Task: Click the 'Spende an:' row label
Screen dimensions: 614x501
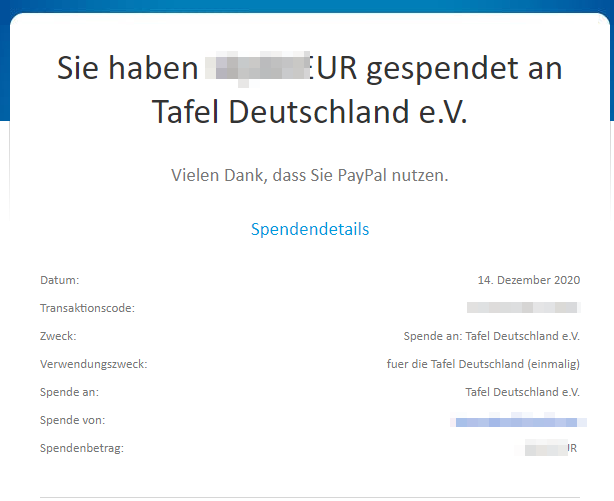Action: coord(69,392)
